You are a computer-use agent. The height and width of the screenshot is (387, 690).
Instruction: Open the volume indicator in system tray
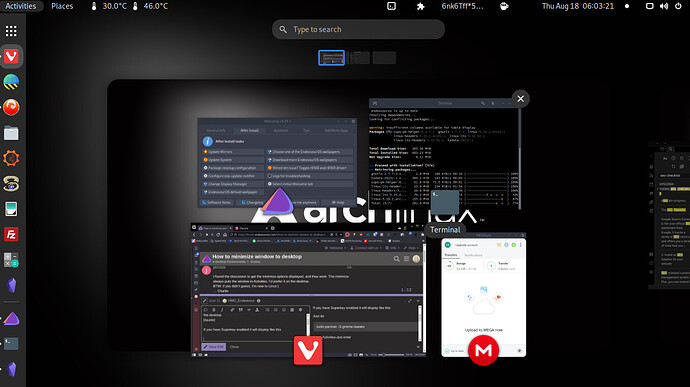pos(664,6)
